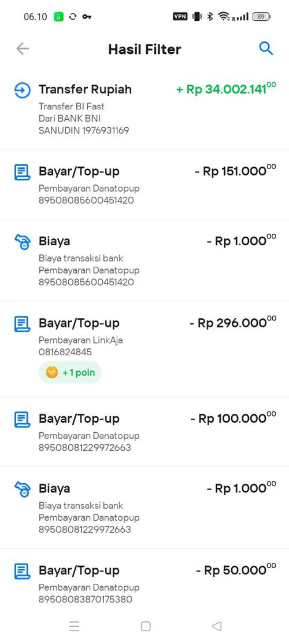Image resolution: width=289 pixels, height=644 pixels.
Task: Tap the Android back triangle button
Action: click(216, 626)
